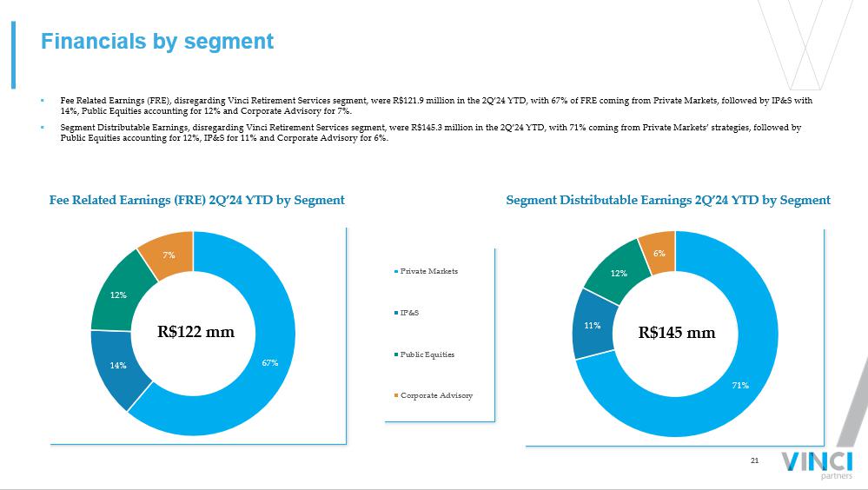Image resolution: width=868 pixels, height=490 pixels.
Task: Select the 67% slice in FRE donut
Action: tap(270, 362)
